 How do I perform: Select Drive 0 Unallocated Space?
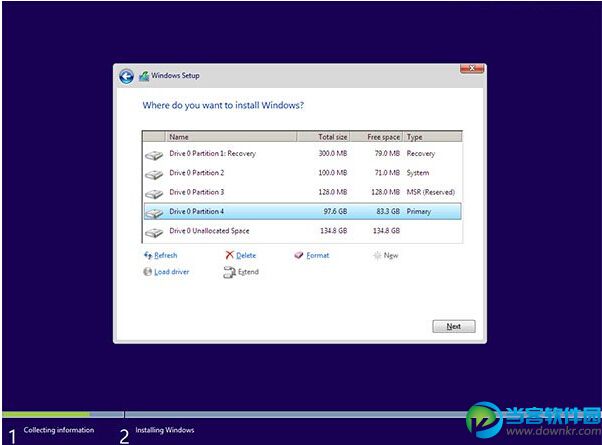click(x=303, y=231)
